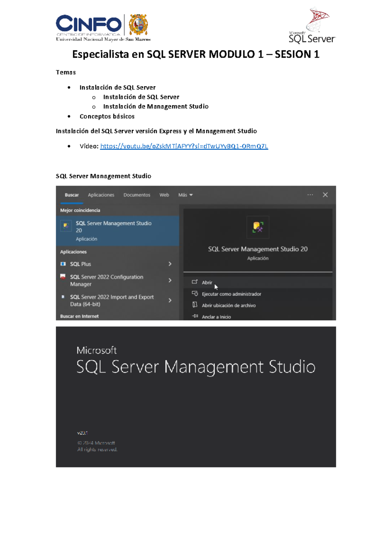
Task: Click the Buscar en Internet heading
Action: point(79,316)
